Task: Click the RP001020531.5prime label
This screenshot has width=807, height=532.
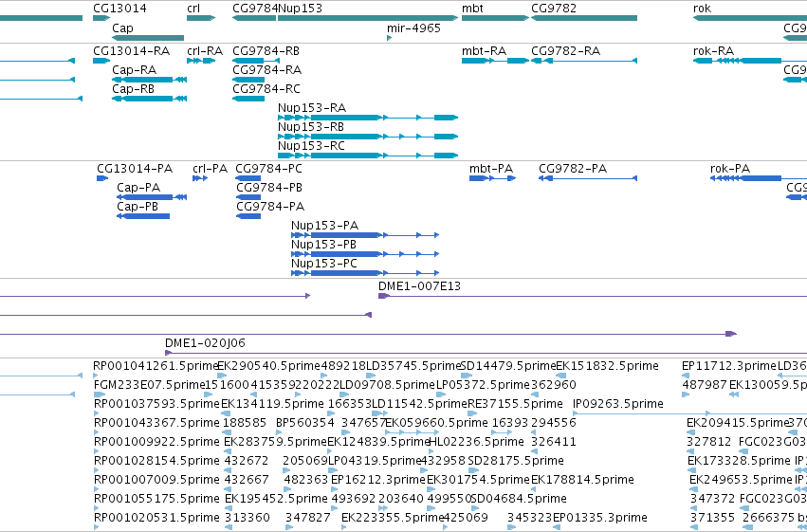Action: [156, 518]
